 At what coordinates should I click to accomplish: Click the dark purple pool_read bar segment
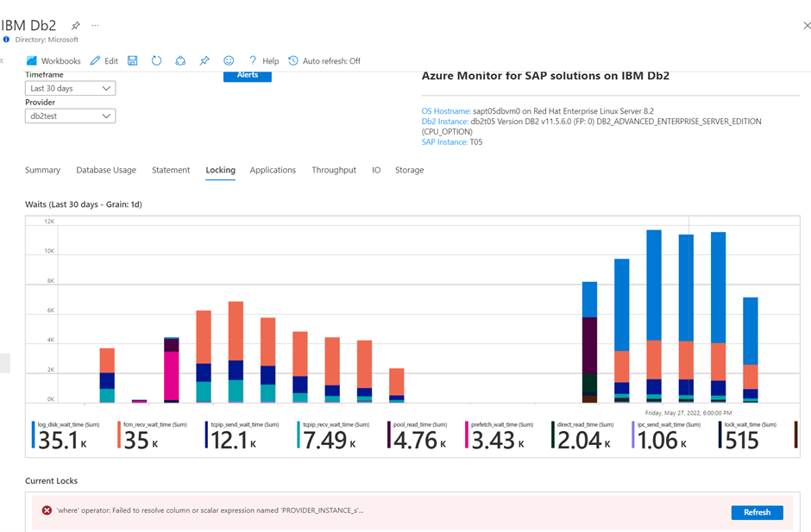(x=589, y=346)
